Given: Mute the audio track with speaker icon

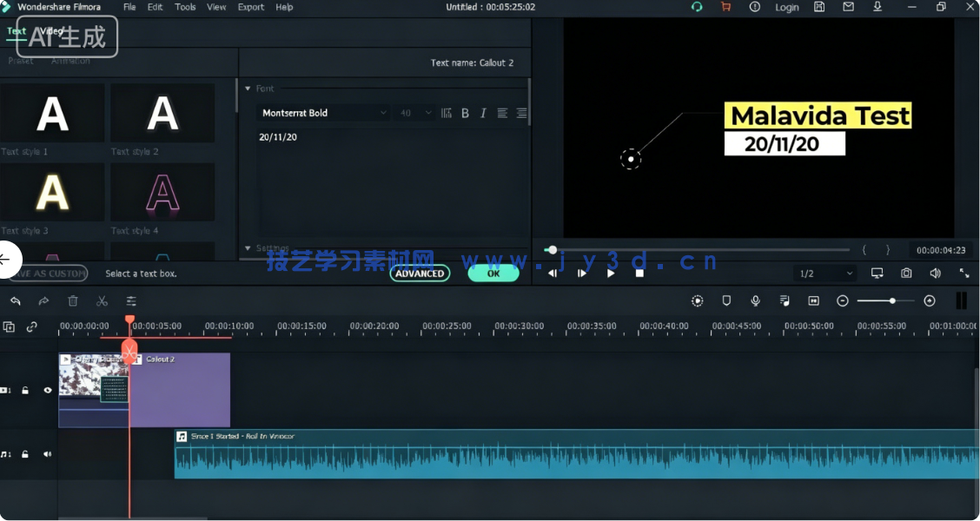Looking at the screenshot, I should (x=48, y=453).
